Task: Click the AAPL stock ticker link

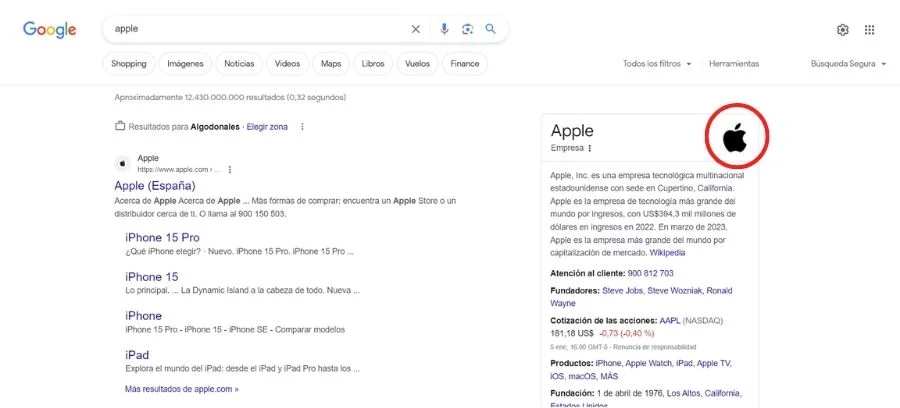Action: (670, 320)
